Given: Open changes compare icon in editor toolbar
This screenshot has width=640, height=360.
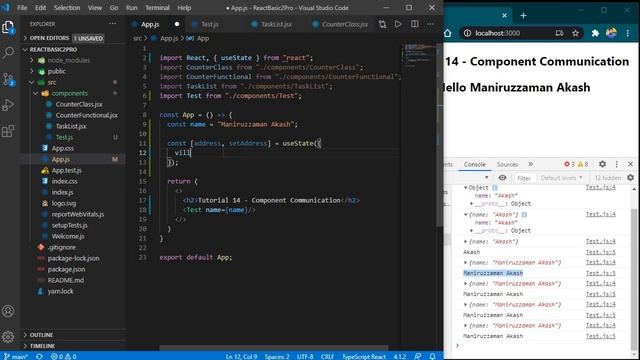Looking at the screenshot, I should pos(382,24).
